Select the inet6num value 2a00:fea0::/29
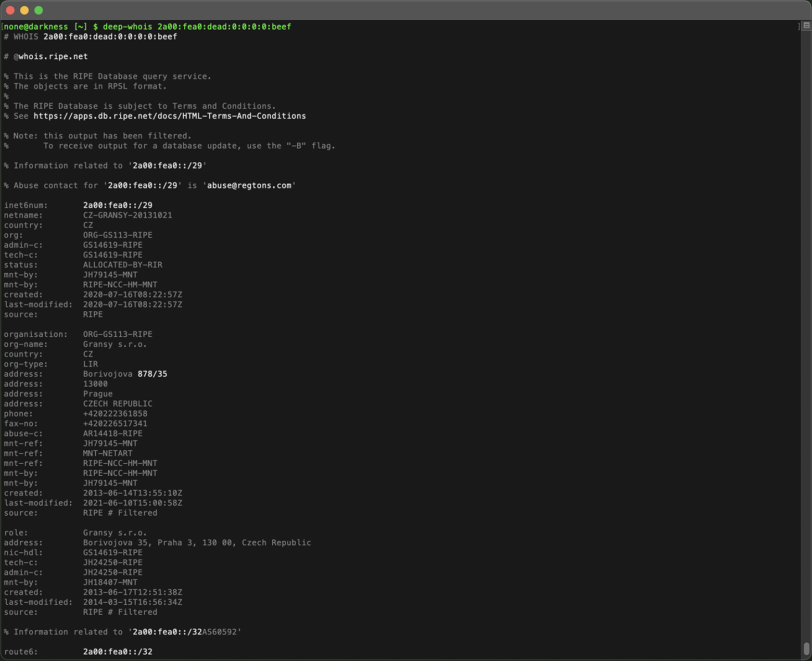Image resolution: width=812 pixels, height=661 pixels. point(118,205)
